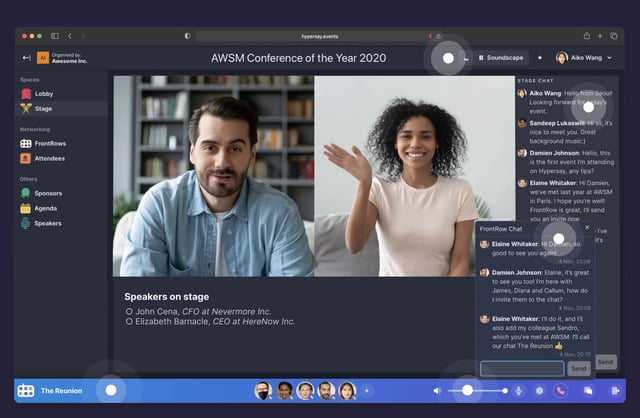Image resolution: width=640 pixels, height=418 pixels.
Task: Collapse the sidebar with the arrow icon
Action: point(26,58)
